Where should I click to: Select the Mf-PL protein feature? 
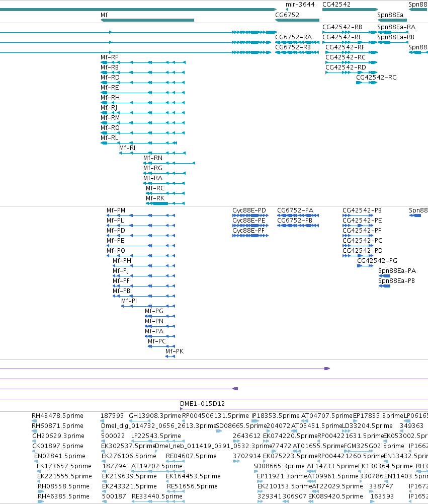[141, 226]
